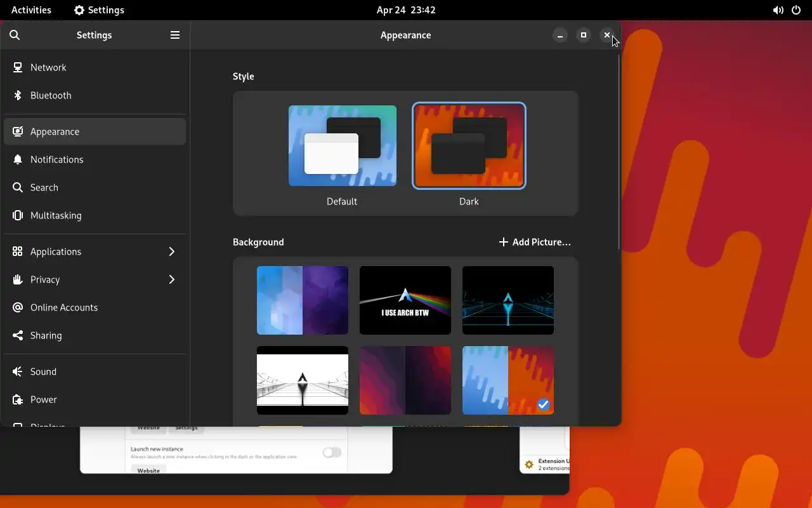Open Activities overview

(31, 10)
